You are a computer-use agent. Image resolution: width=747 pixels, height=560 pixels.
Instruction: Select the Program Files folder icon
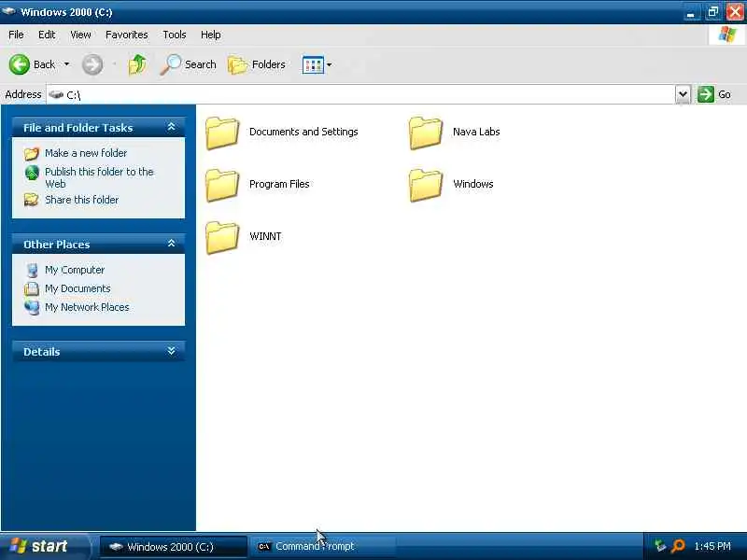pyautogui.click(x=222, y=185)
